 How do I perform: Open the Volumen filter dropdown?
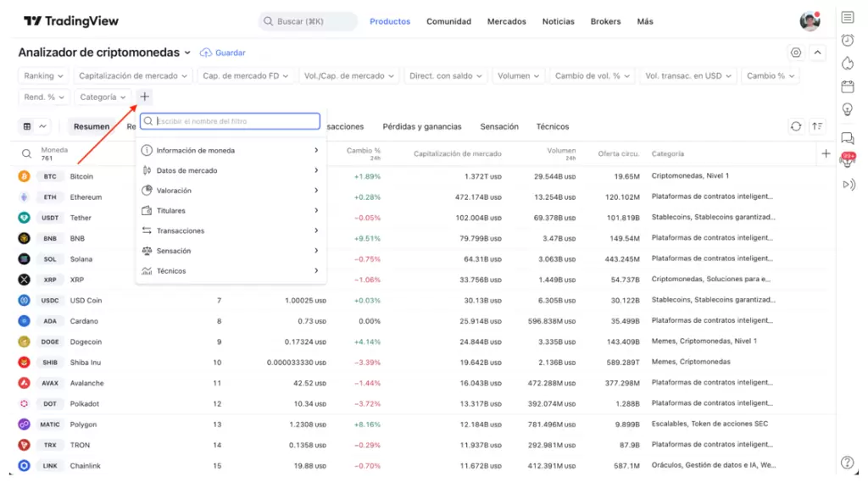tap(518, 75)
